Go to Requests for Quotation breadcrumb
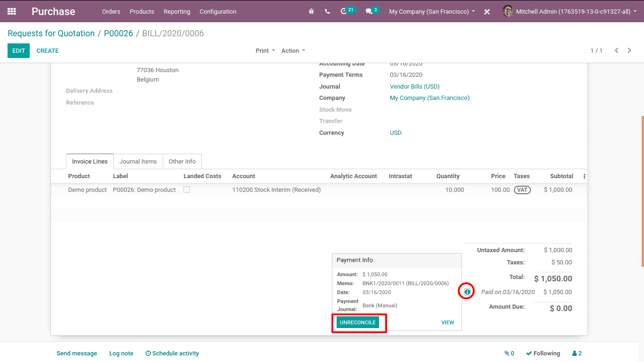The image size is (644, 362). [51, 33]
